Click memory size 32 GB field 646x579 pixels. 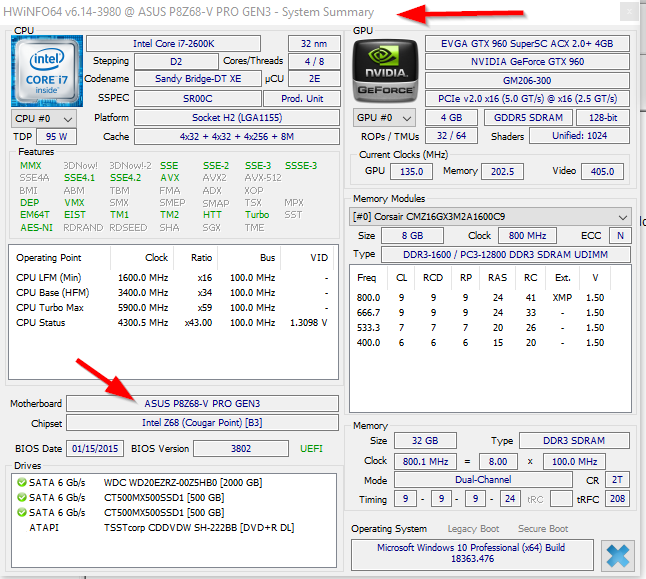pos(425,441)
